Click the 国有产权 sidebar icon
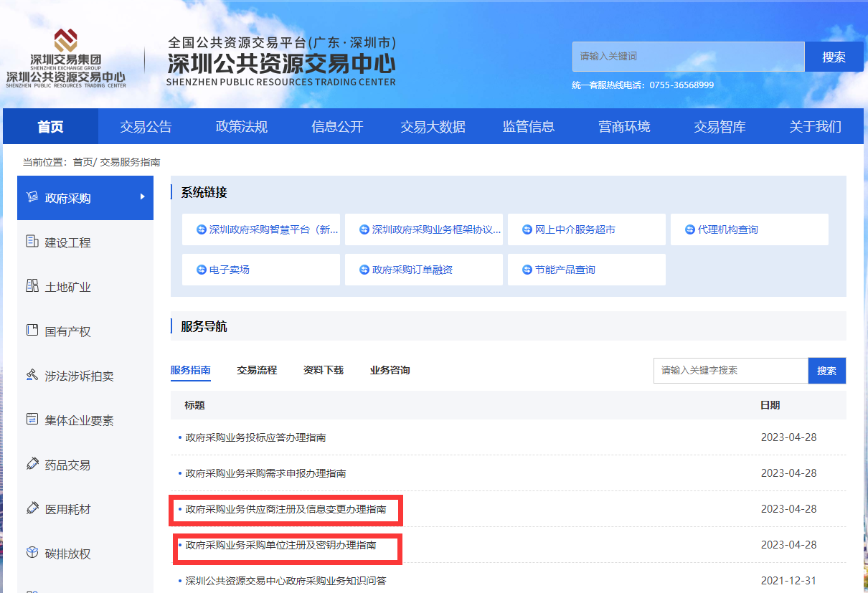The width and height of the screenshot is (868, 593). (x=32, y=331)
